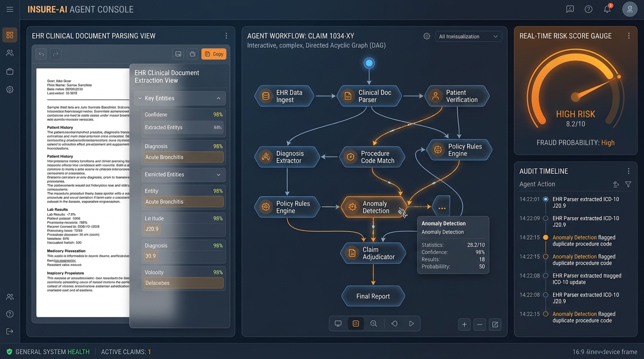Open the users icon near sidebar top
The image size is (644, 359).
click(x=10, y=53)
